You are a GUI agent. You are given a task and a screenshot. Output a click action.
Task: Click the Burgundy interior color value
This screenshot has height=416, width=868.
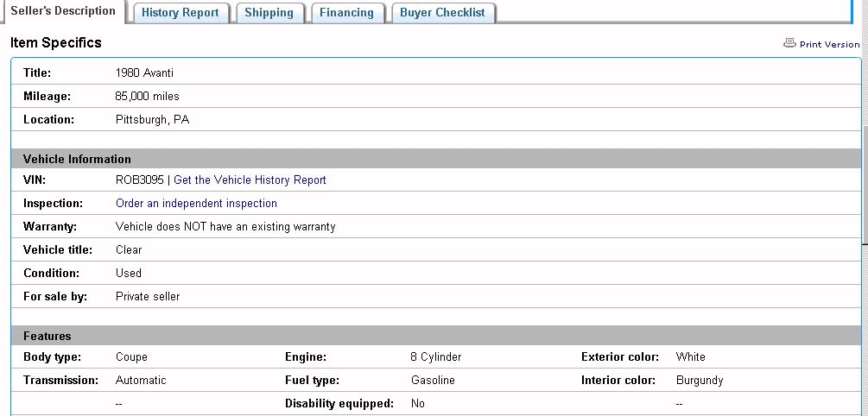coord(700,380)
